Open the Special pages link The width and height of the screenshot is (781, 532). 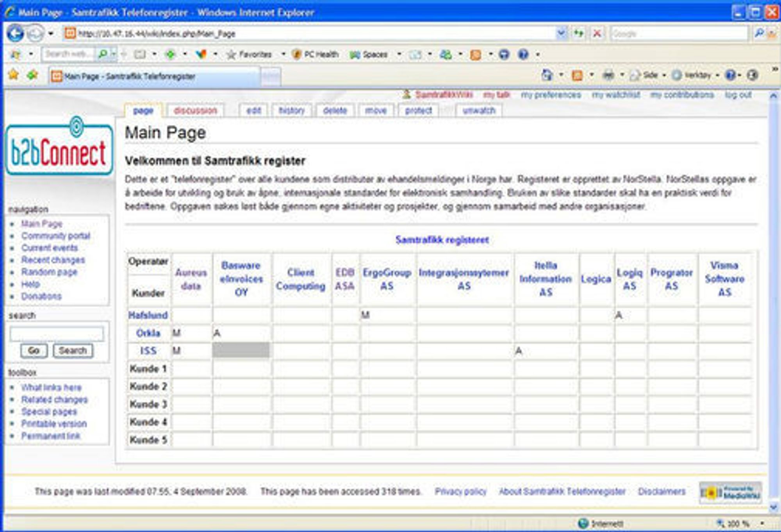[49, 412]
